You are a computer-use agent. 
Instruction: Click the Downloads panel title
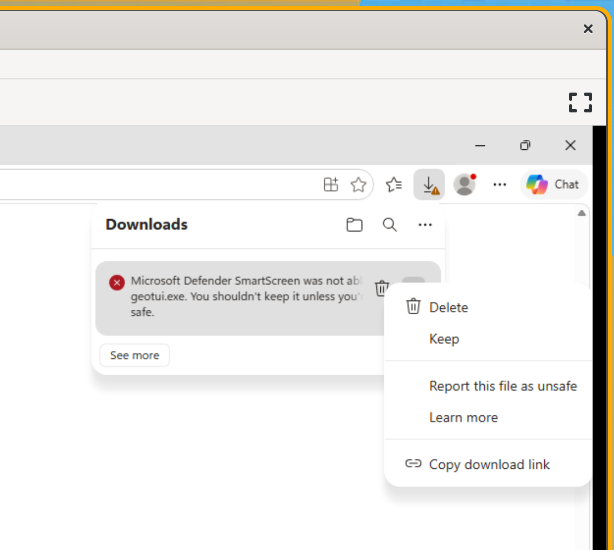(x=146, y=225)
